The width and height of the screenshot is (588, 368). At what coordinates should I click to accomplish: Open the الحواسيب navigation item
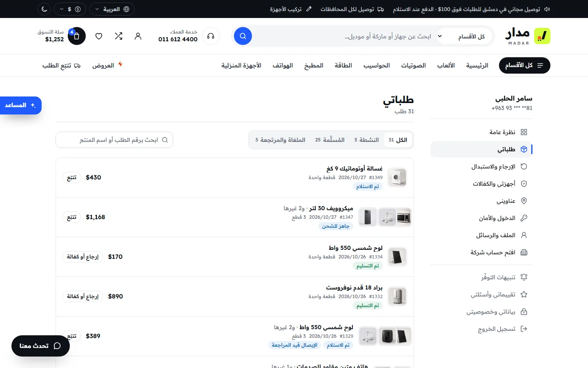376,65
